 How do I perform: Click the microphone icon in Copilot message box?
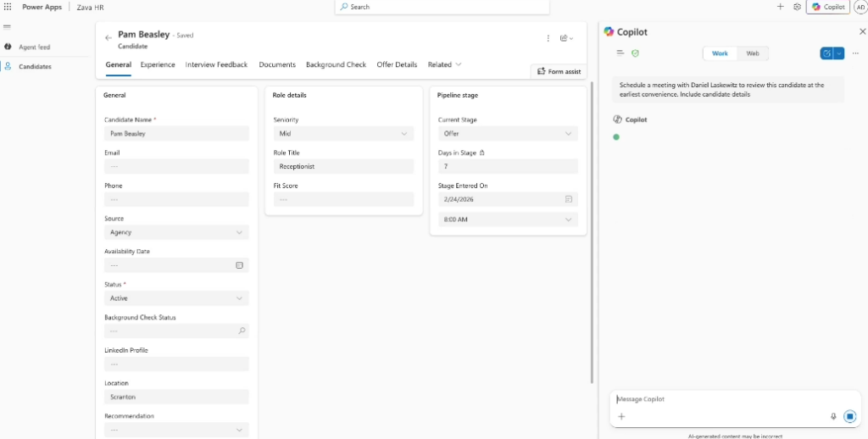coord(833,416)
